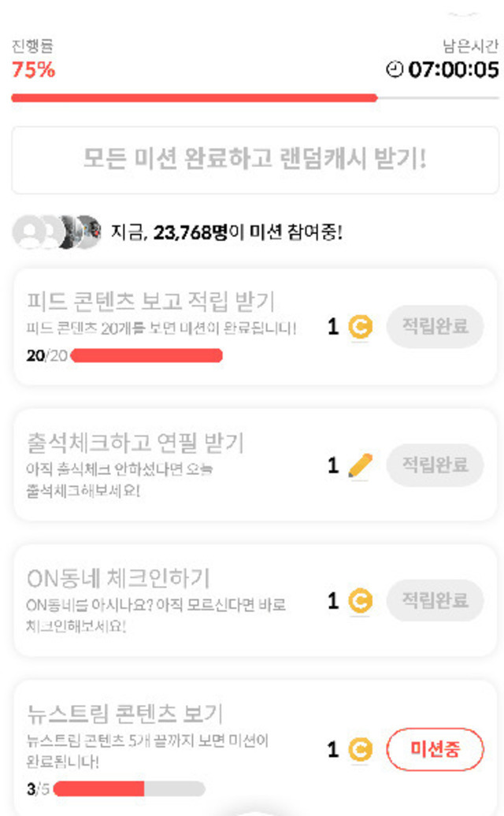Click the 23,768명 participants count text
The image size is (504, 816).
[191, 233]
